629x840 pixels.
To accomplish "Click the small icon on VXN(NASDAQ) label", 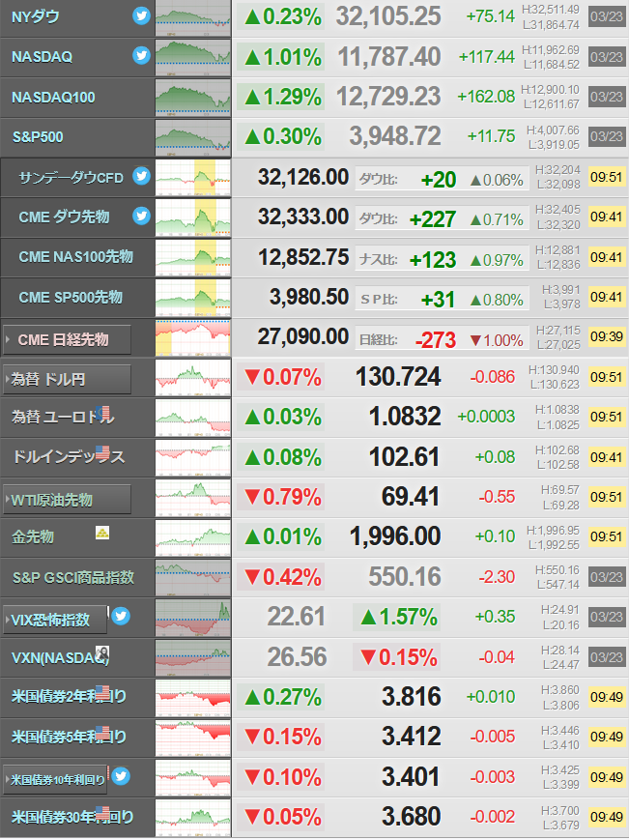I will click(102, 653).
